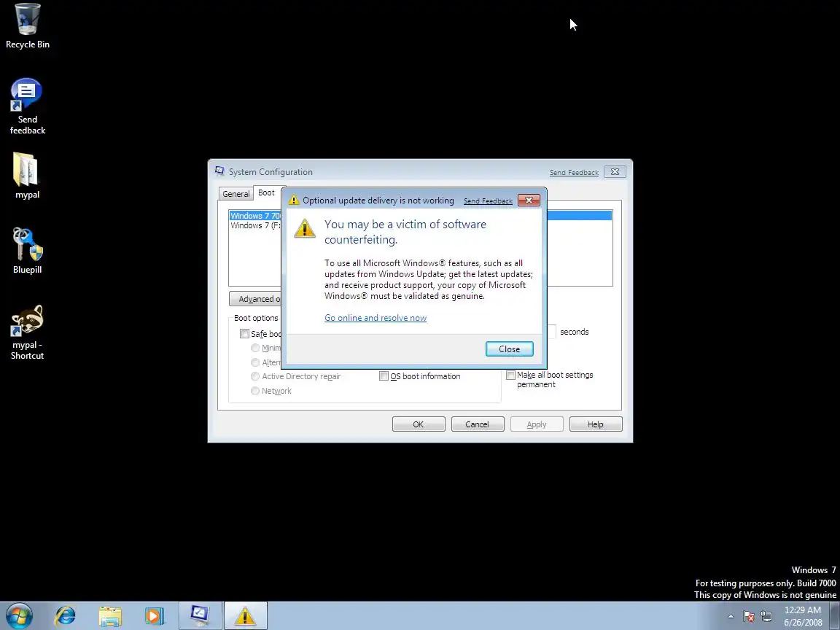
Task: Select the Bluepill desktop icon
Action: point(27,251)
